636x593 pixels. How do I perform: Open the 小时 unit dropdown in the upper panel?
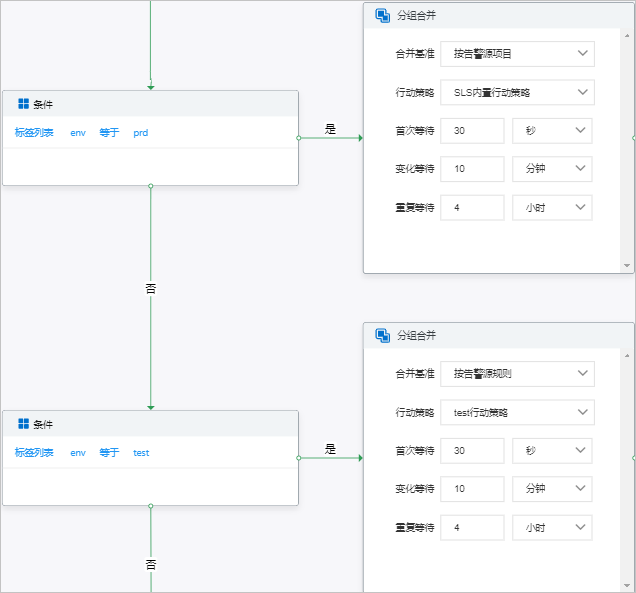pos(552,208)
